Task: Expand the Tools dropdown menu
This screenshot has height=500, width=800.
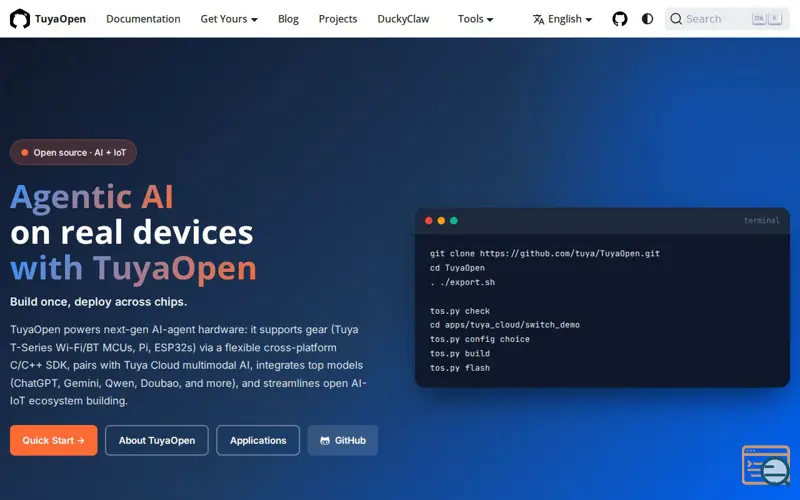Action: point(476,19)
